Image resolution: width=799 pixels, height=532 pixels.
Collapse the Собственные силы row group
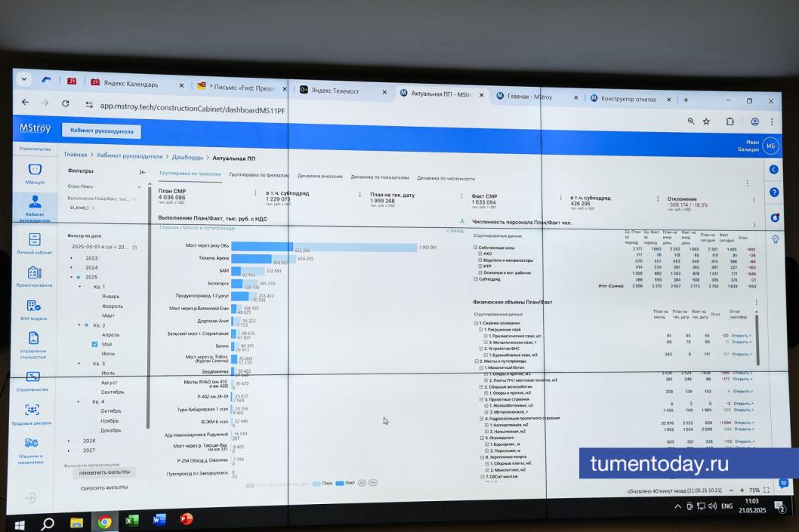476,248
